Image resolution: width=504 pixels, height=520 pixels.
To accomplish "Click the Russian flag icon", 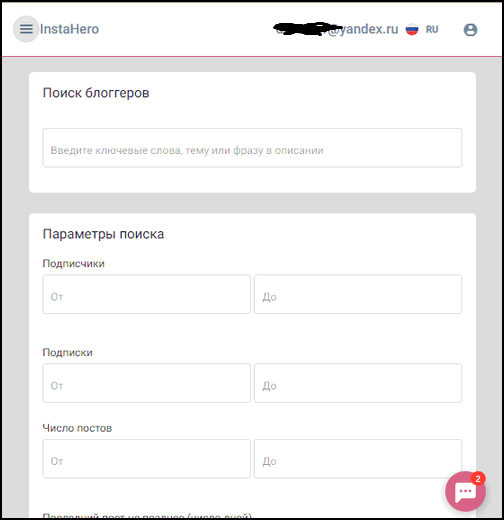I will coord(412,29).
